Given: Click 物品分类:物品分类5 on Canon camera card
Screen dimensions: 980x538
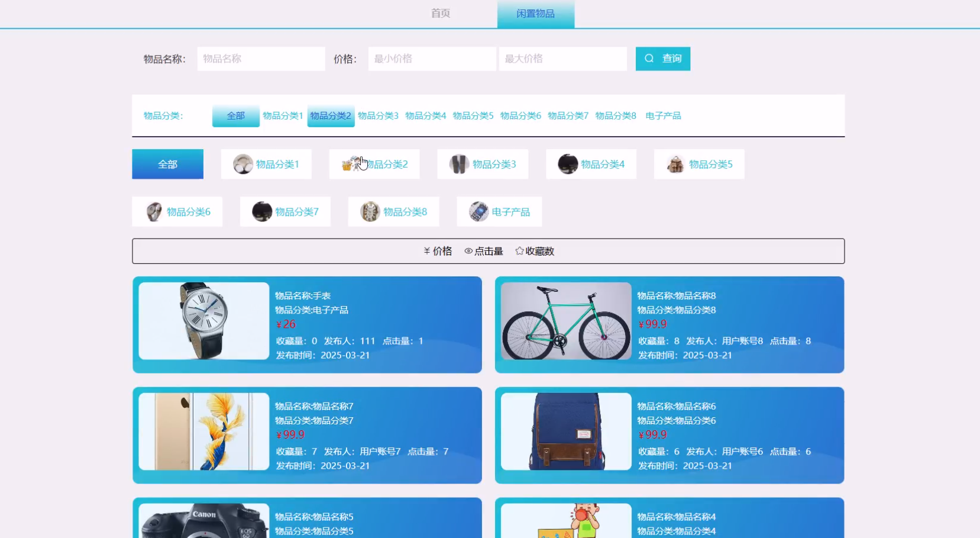Looking at the screenshot, I should click(x=314, y=531).
